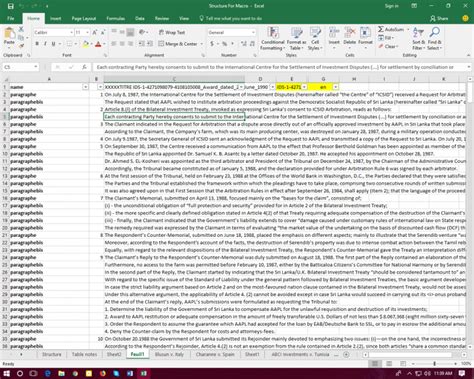The width and height of the screenshot is (474, 379).
Task: Apply Percent Style format
Action: pyautogui.click(x=225, y=44)
